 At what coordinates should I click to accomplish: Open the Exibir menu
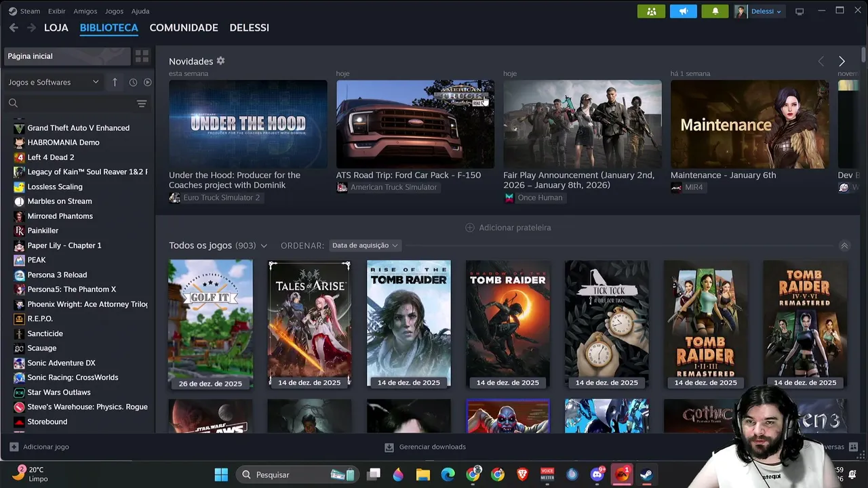[57, 11]
